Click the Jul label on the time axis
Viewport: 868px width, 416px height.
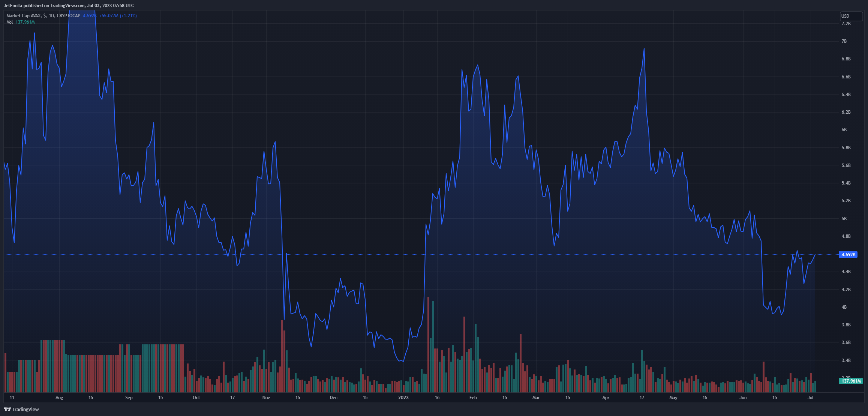[x=810, y=398]
